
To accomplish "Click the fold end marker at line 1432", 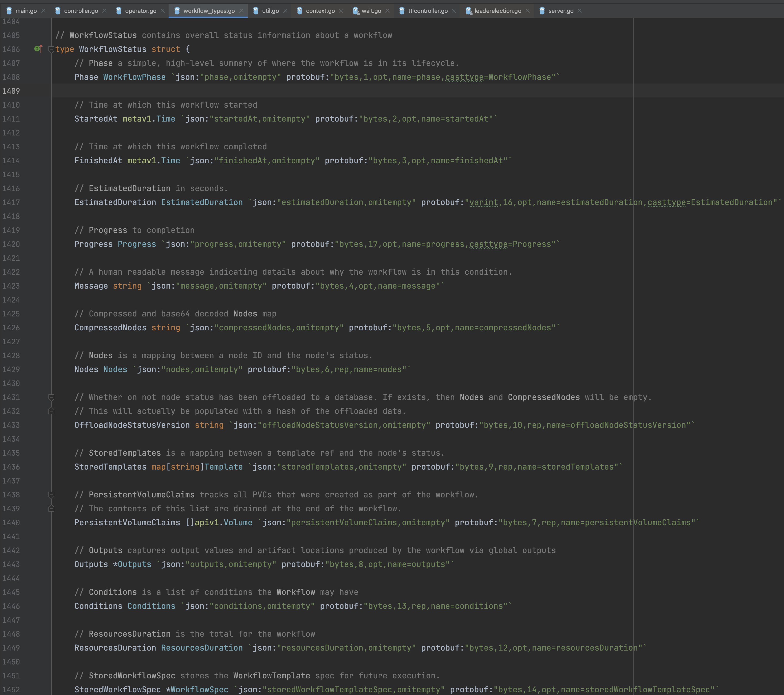I will [51, 411].
